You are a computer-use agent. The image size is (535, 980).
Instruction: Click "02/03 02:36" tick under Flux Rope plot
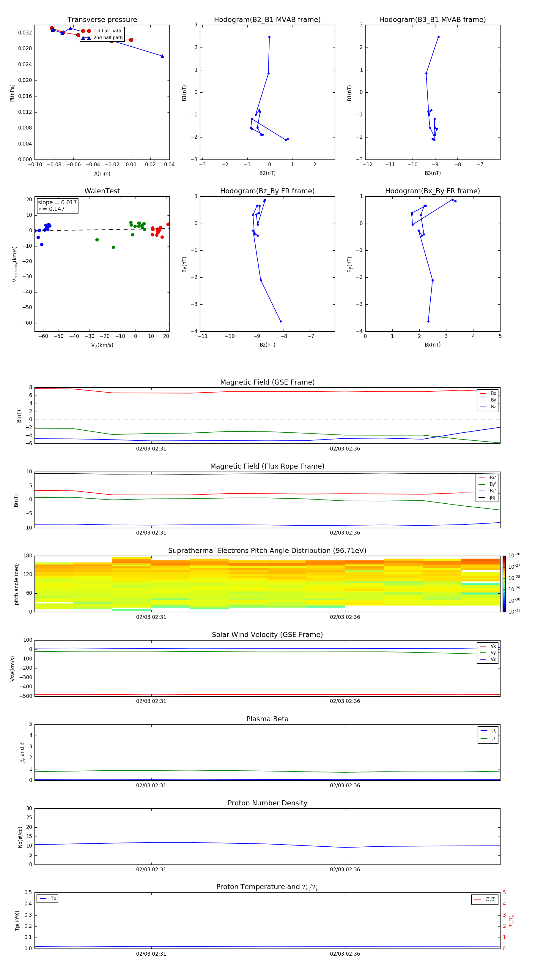pyautogui.click(x=345, y=533)
